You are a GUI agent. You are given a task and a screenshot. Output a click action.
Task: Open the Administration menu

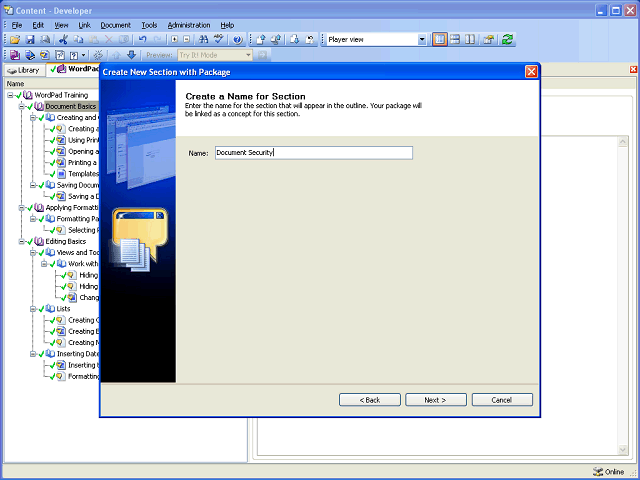(x=189, y=25)
